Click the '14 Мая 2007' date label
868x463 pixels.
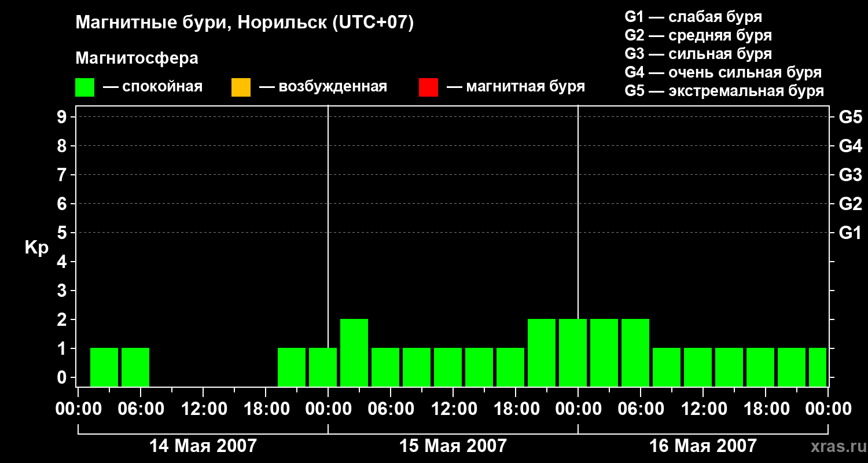coord(203,446)
